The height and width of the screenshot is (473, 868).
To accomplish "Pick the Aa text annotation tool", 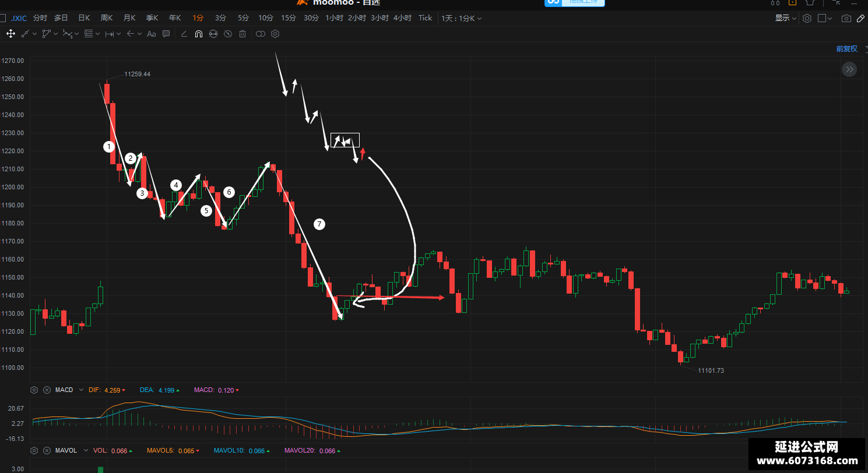I will 151,34.
